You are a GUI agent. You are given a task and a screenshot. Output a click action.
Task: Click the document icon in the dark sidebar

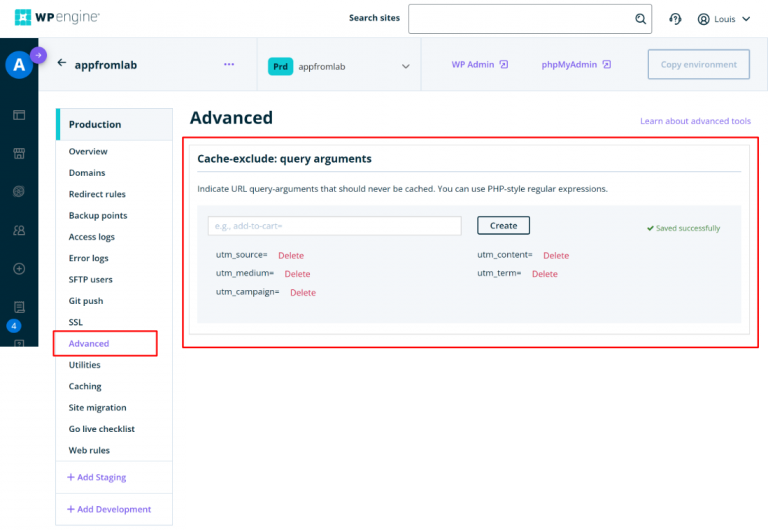(x=19, y=307)
